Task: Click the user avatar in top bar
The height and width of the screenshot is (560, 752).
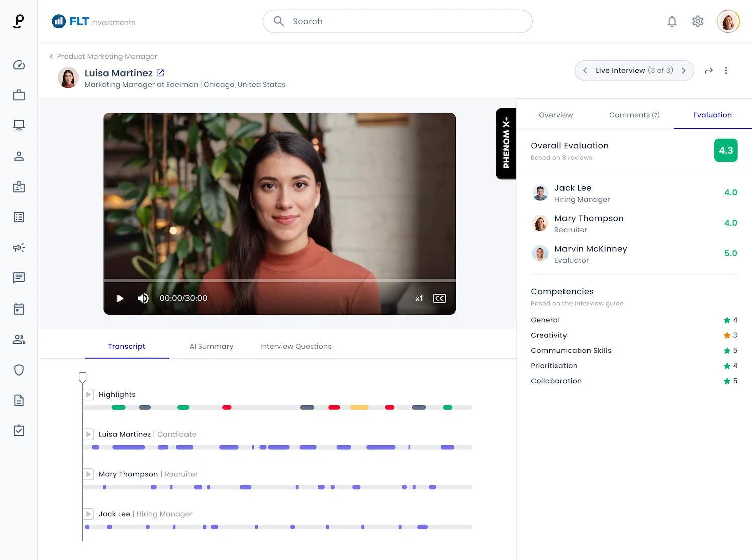Action: coord(728,21)
